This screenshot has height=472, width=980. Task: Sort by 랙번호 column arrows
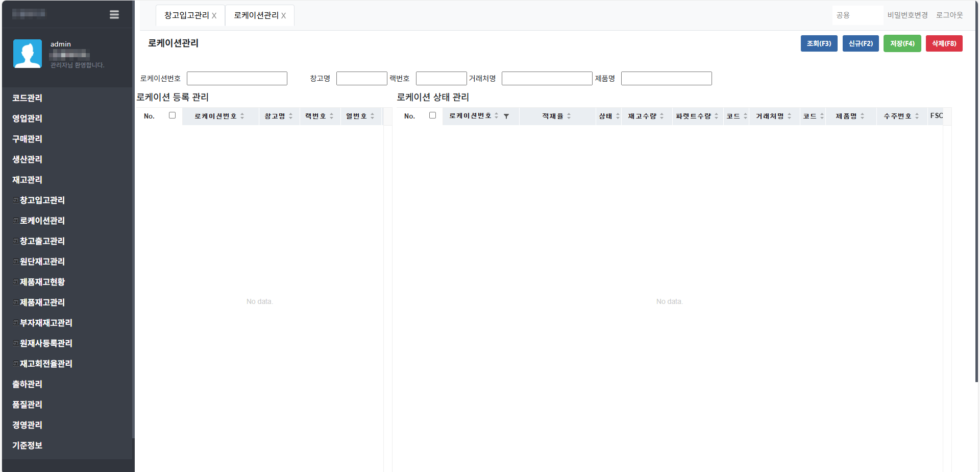coord(332,116)
